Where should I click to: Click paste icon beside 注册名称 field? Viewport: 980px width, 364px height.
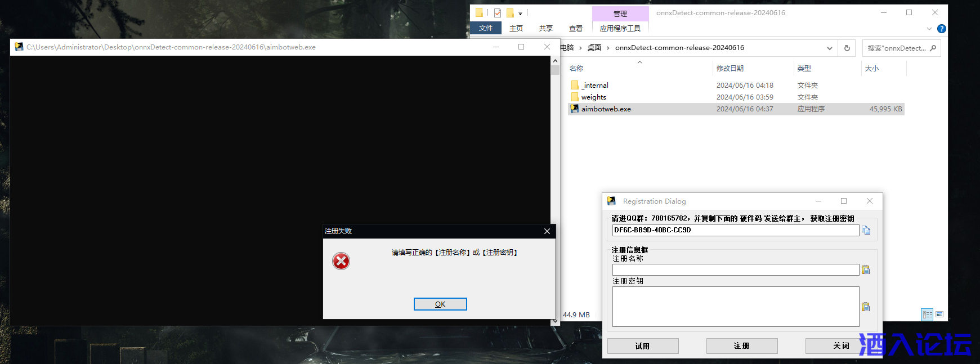(866, 270)
